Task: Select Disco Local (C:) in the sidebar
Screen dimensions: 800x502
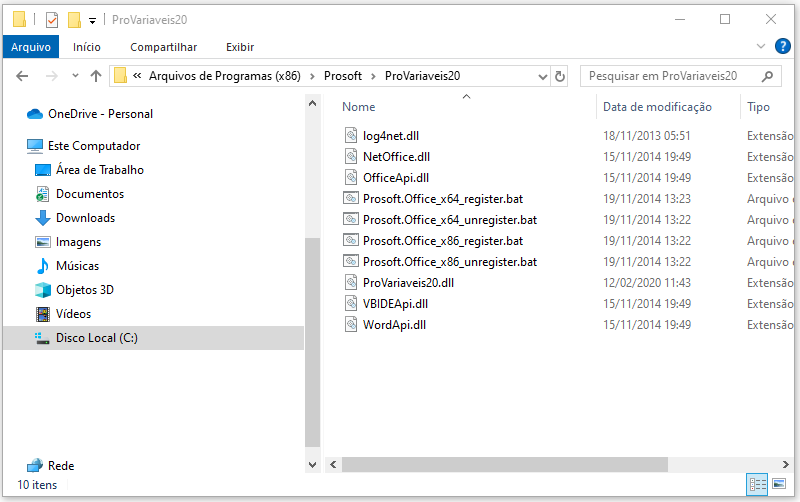Action: point(153,338)
